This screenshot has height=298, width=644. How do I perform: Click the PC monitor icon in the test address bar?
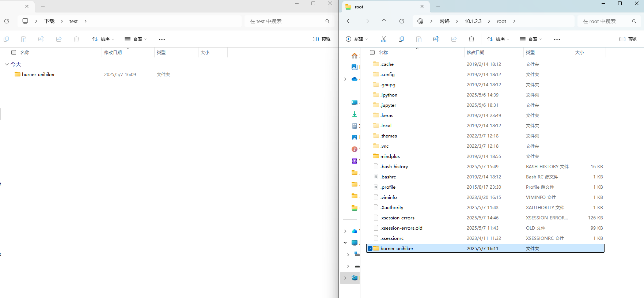click(25, 21)
